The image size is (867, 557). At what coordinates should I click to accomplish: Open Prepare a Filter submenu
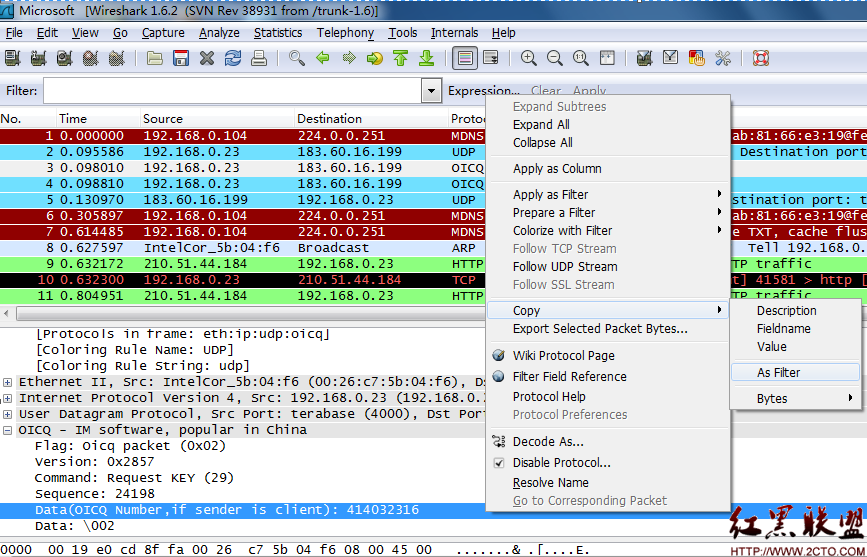point(608,213)
